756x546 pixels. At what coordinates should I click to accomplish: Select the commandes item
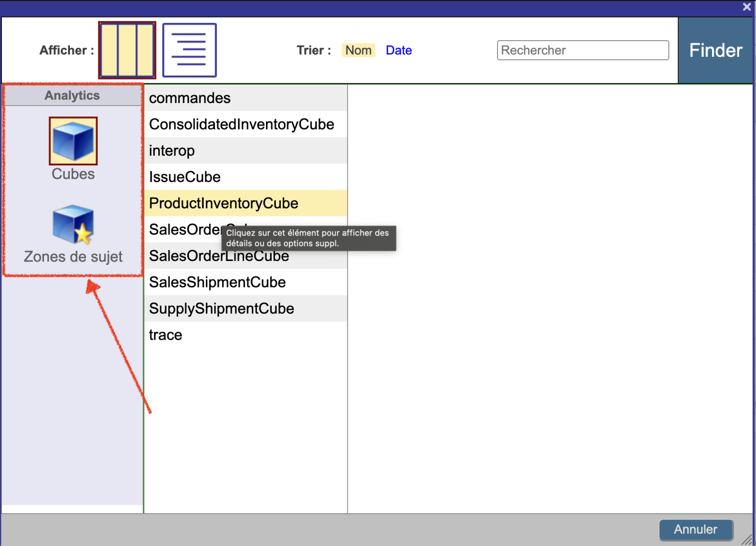pyautogui.click(x=190, y=98)
